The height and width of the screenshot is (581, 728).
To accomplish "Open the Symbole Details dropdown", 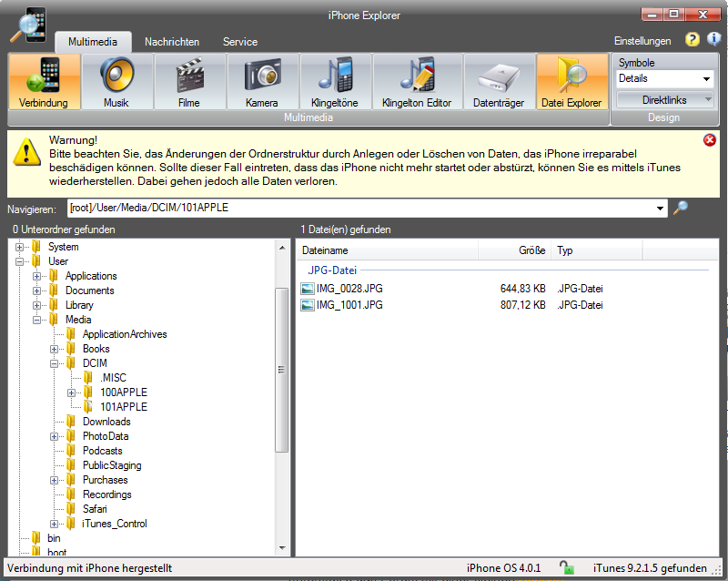I will [706, 79].
